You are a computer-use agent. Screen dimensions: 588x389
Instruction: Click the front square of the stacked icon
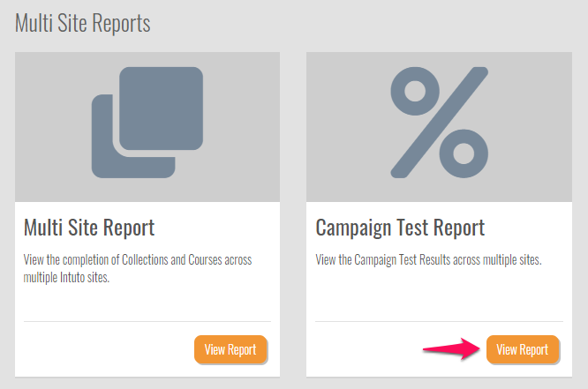(161, 108)
